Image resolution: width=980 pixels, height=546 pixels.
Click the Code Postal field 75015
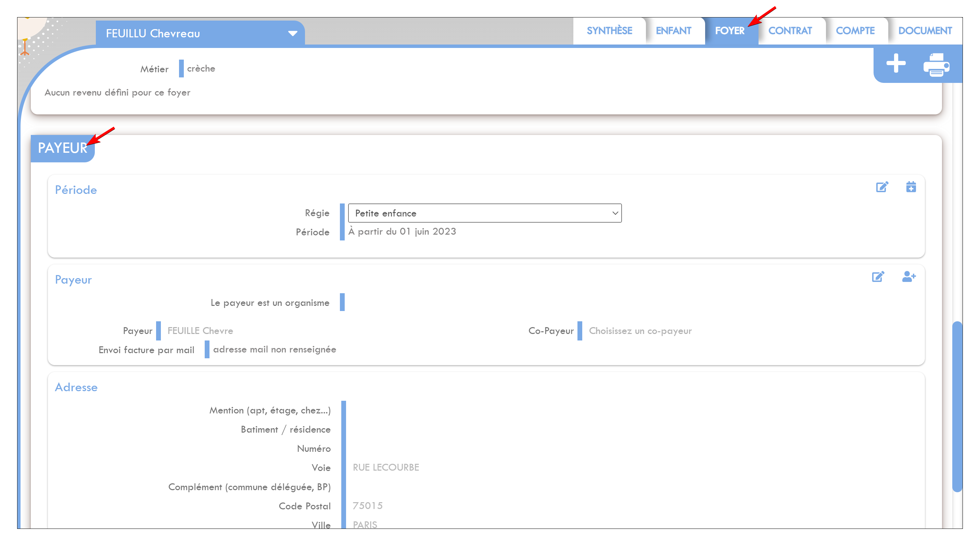point(367,506)
